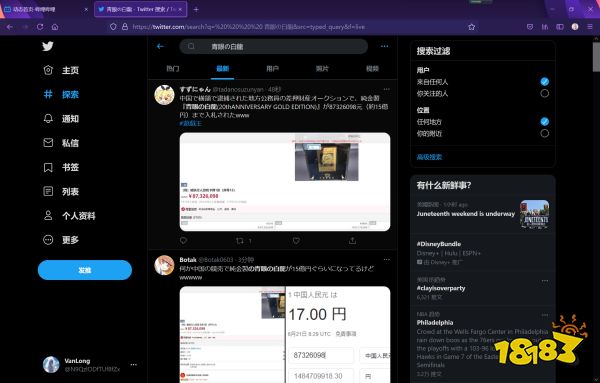Like すずにゃん's tweet
Image resolution: width=600 pixels, height=383 pixels.
point(296,241)
